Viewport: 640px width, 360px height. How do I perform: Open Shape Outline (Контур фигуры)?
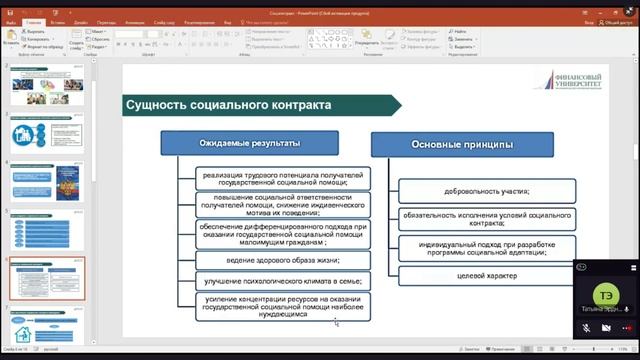point(418,39)
